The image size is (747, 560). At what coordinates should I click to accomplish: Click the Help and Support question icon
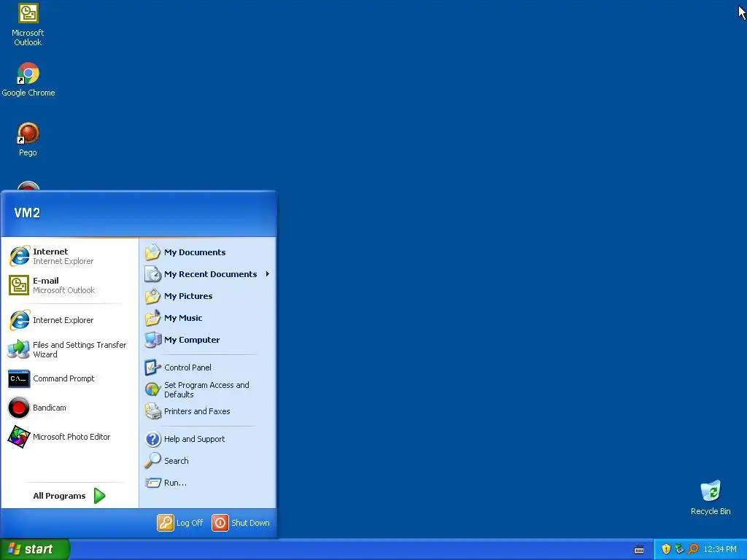[153, 439]
